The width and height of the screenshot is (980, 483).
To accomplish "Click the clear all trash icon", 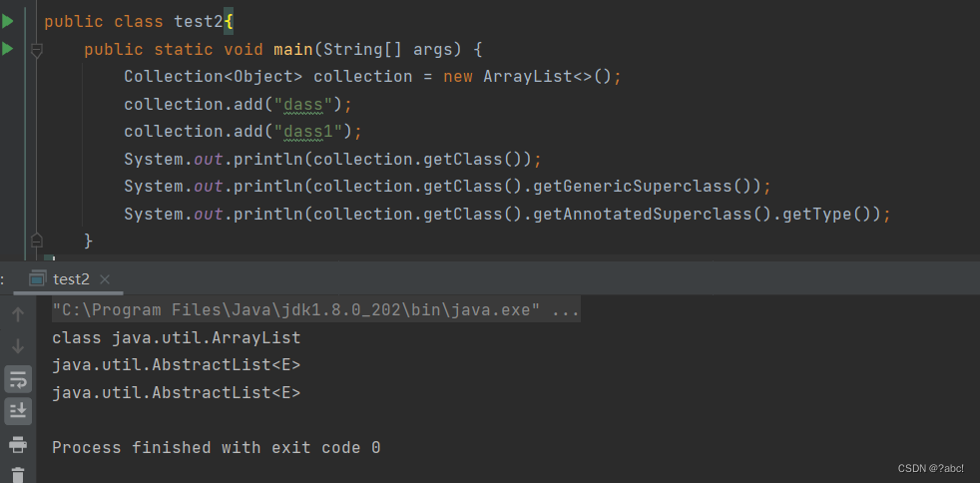I will pyautogui.click(x=18, y=475).
